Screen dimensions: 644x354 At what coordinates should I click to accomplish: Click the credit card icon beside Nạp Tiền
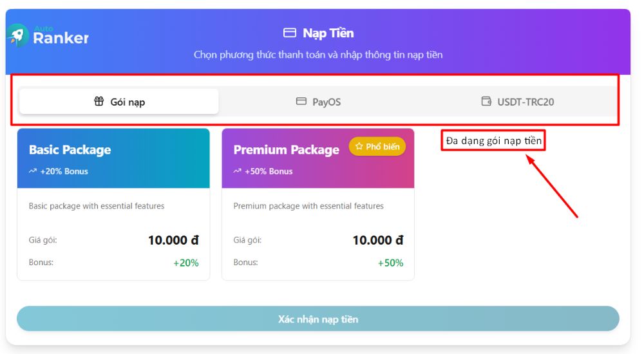click(x=290, y=33)
